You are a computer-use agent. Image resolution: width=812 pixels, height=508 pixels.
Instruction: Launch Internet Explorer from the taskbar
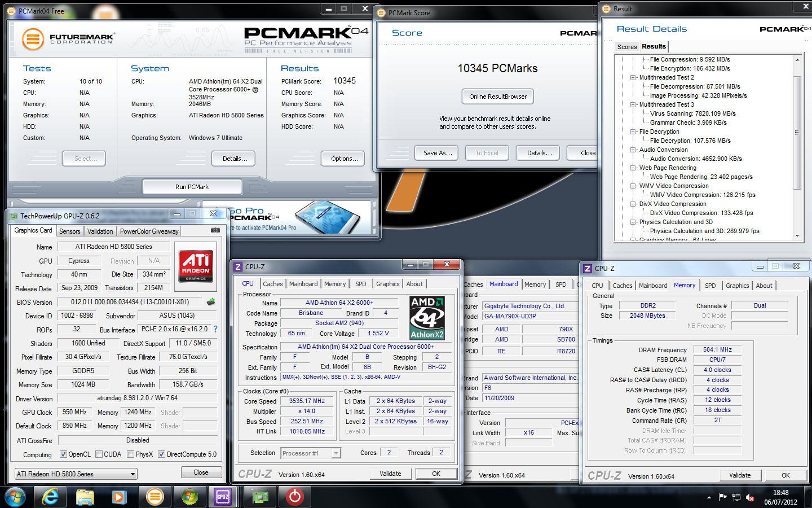click(50, 497)
